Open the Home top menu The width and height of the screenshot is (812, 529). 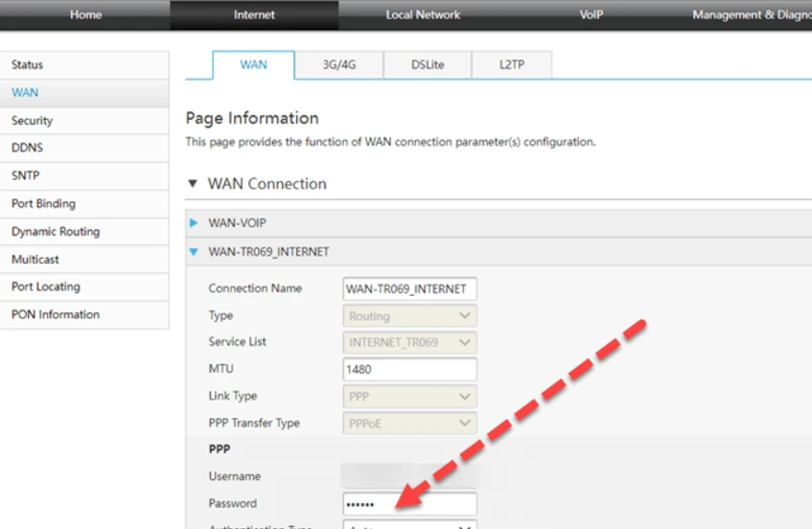coord(85,14)
